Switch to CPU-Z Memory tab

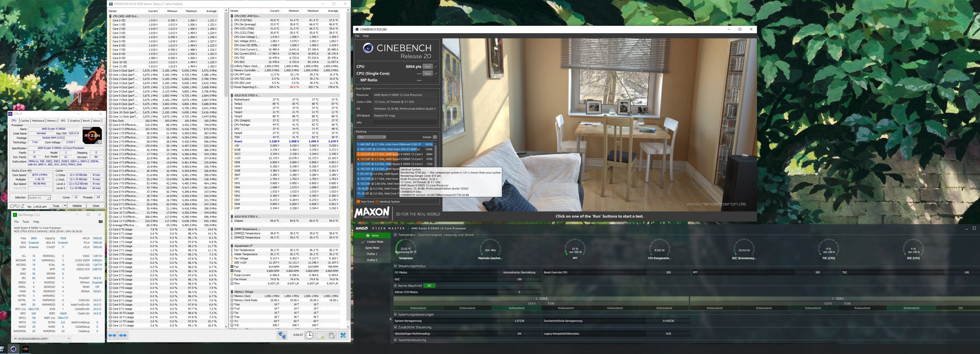(52, 121)
